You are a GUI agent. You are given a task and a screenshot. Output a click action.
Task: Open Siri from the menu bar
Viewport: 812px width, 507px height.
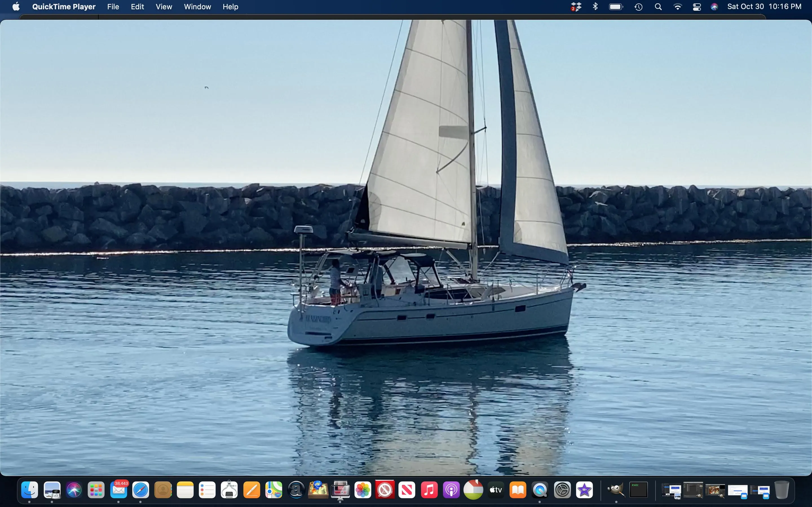pos(714,7)
